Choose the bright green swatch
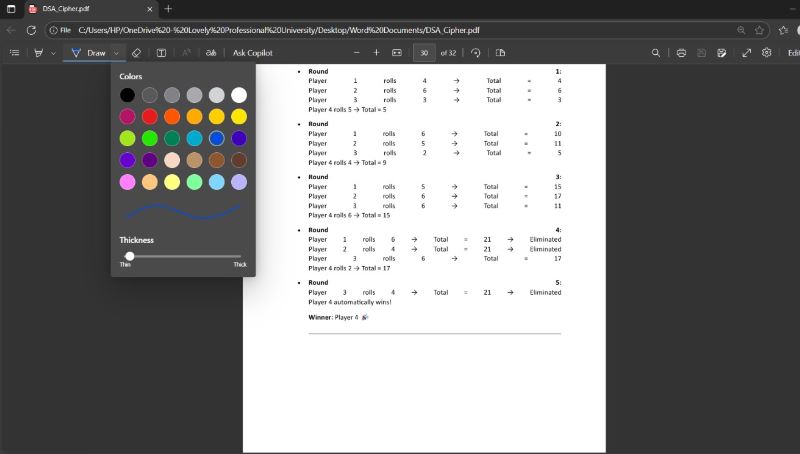Screen dimensions: 800x454 (149, 138)
